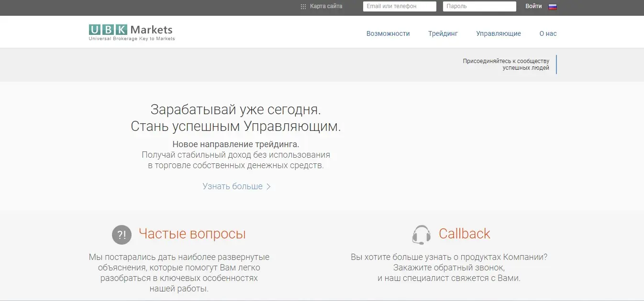This screenshot has height=301, width=644.
Task: Click the headset Callback icon
Action: tap(421, 235)
